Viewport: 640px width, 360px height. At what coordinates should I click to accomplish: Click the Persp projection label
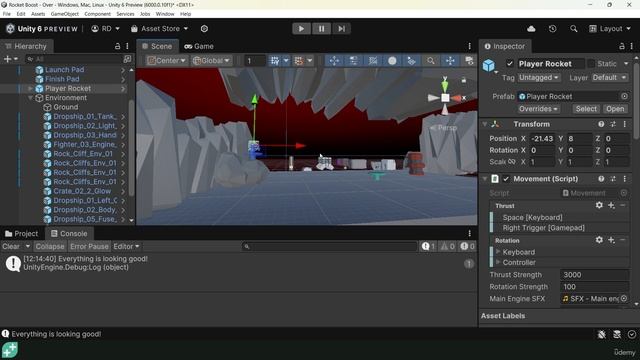click(x=447, y=128)
